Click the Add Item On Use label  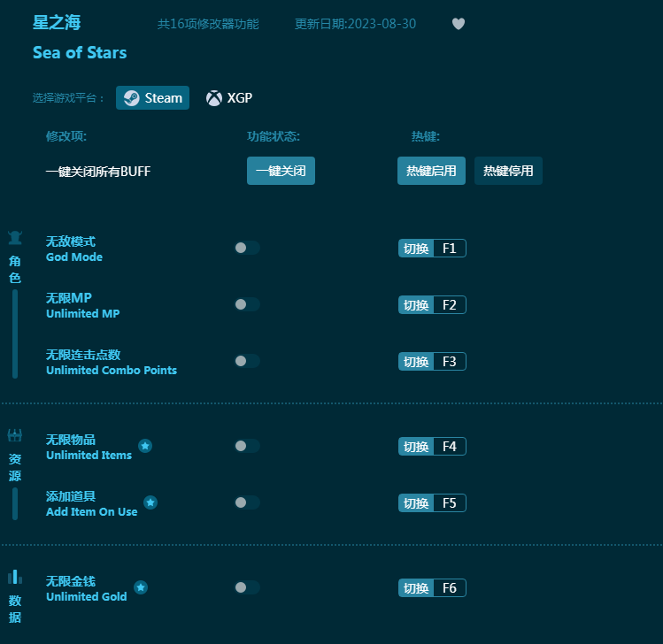92,511
